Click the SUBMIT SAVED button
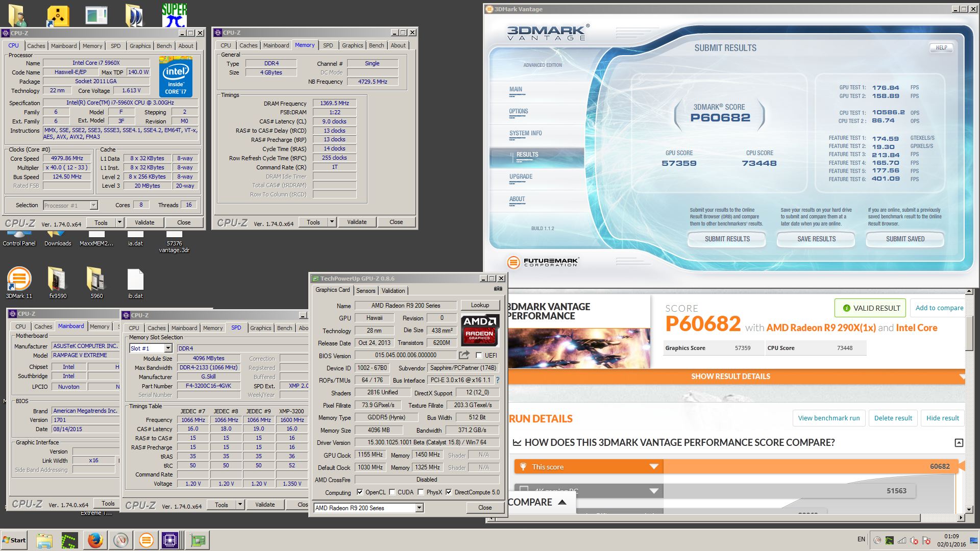980x551 pixels. [x=905, y=239]
